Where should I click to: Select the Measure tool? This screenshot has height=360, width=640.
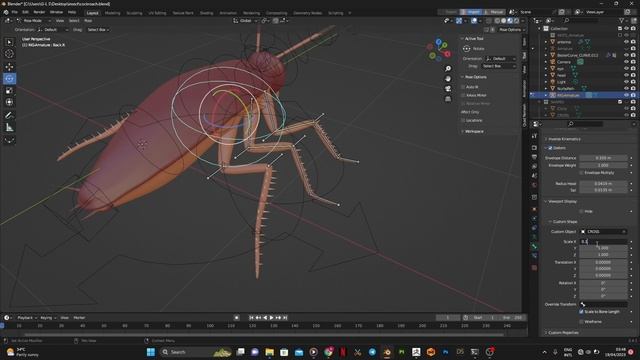(9, 128)
